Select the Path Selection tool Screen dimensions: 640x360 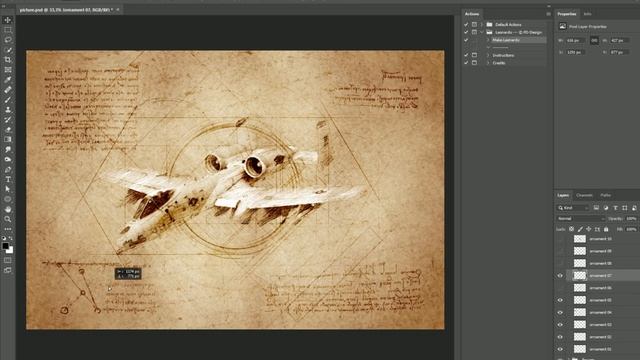click(7, 189)
